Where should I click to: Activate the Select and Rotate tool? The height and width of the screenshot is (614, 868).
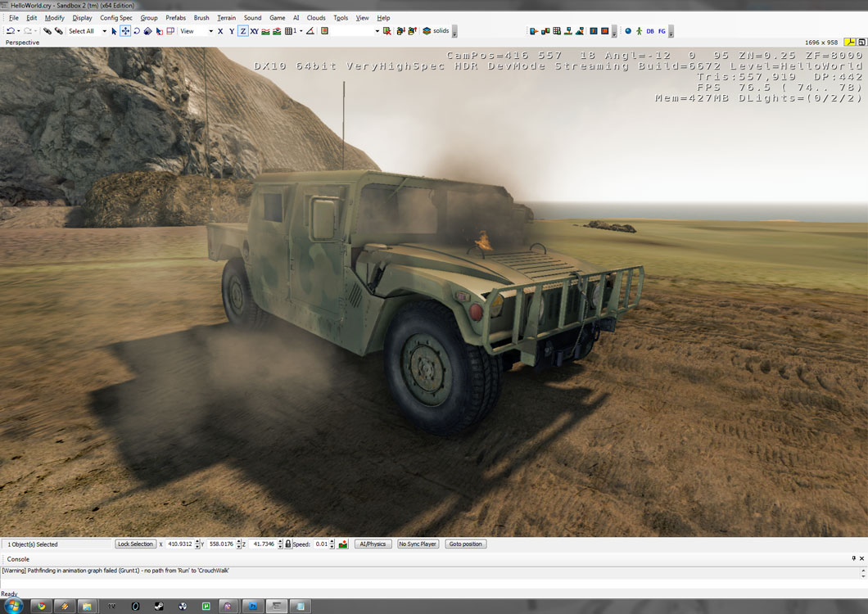136,31
